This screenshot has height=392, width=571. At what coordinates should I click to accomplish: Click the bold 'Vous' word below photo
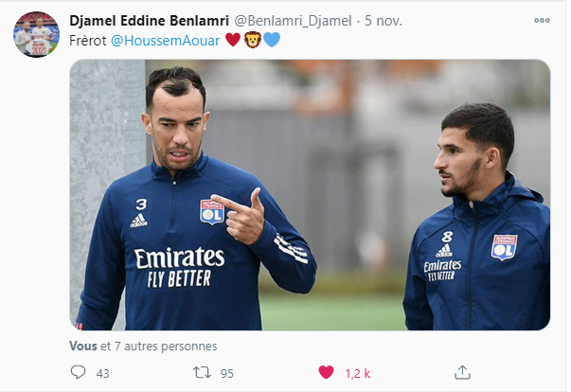click(83, 346)
